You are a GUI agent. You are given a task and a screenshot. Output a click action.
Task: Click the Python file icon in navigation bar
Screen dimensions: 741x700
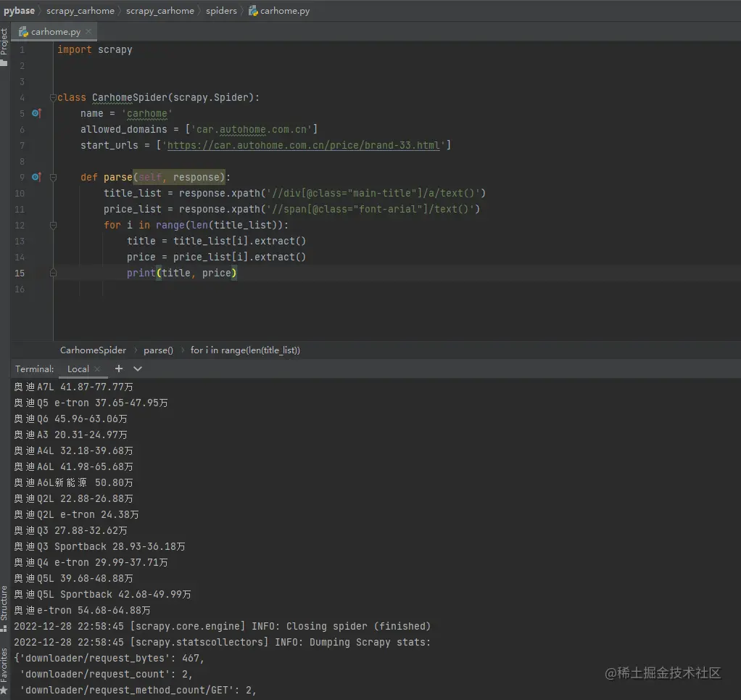click(x=252, y=11)
